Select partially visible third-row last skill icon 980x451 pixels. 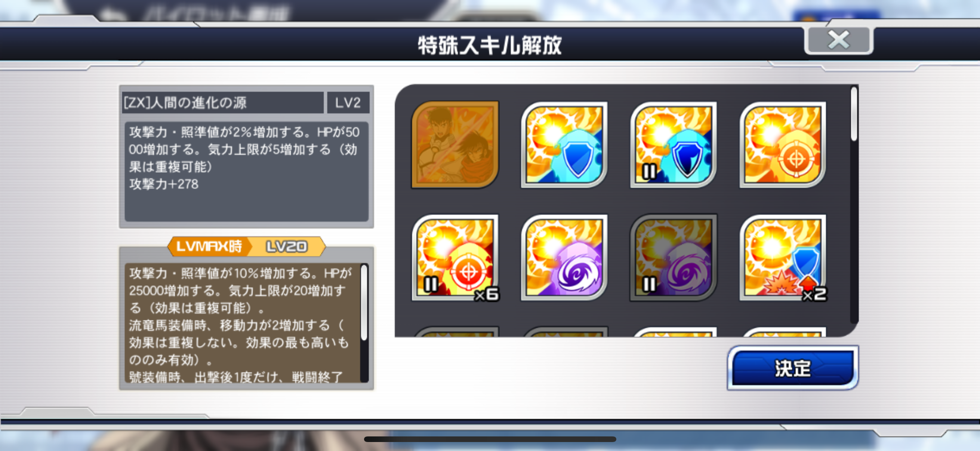[783, 331]
